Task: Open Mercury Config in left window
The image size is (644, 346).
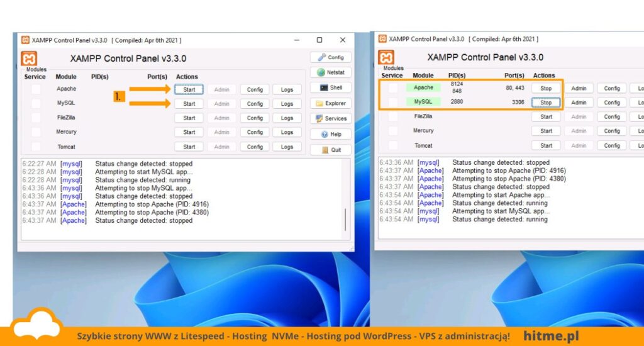Action: click(x=255, y=132)
